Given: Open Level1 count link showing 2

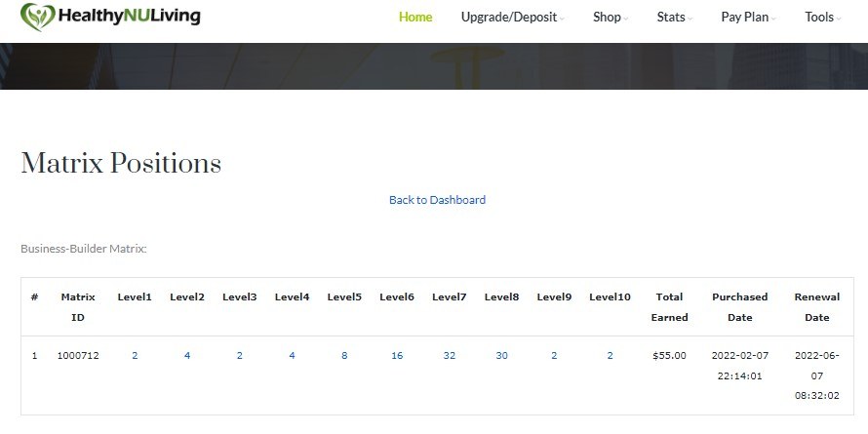Looking at the screenshot, I should point(135,355).
